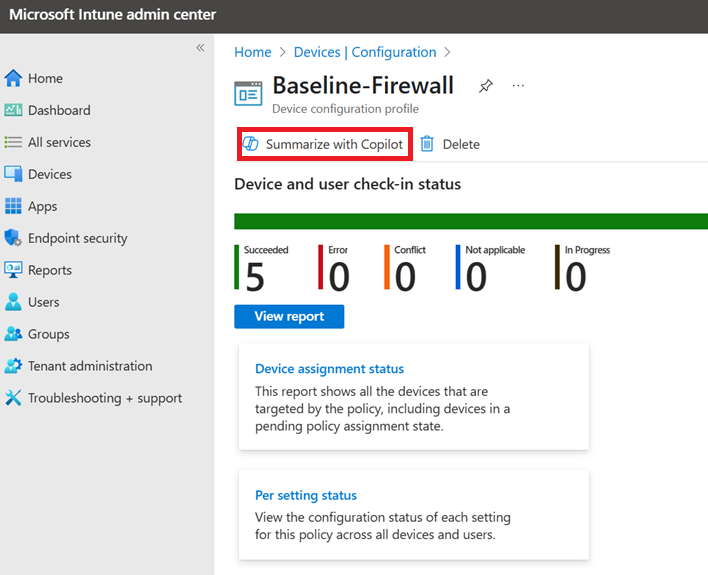Image resolution: width=708 pixels, height=575 pixels.
Task: Click the Error count value
Action: coord(339,277)
